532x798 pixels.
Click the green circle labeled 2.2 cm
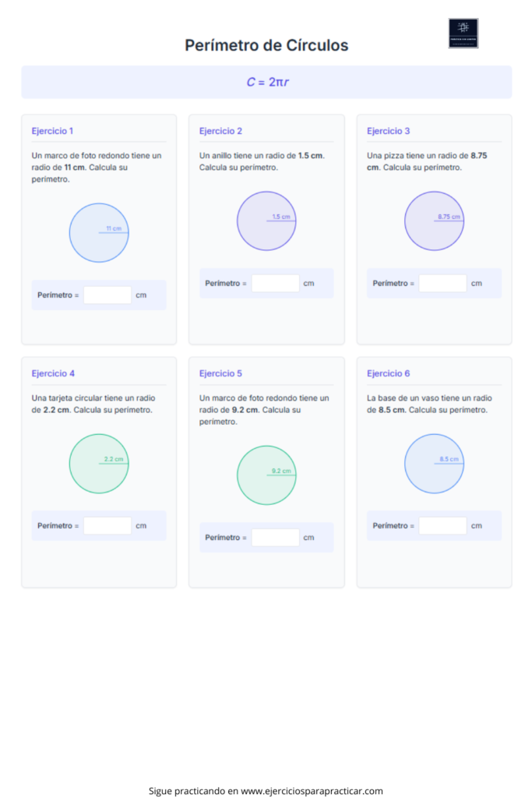(99, 464)
